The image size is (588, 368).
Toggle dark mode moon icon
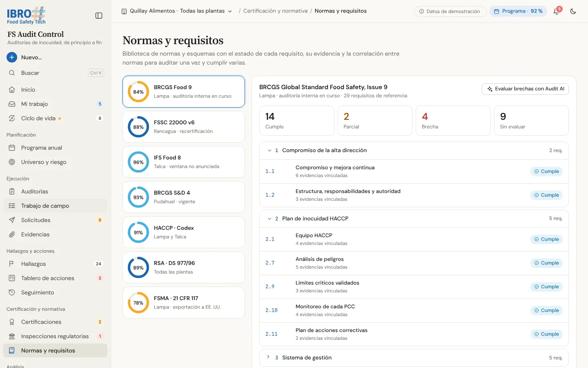click(573, 11)
